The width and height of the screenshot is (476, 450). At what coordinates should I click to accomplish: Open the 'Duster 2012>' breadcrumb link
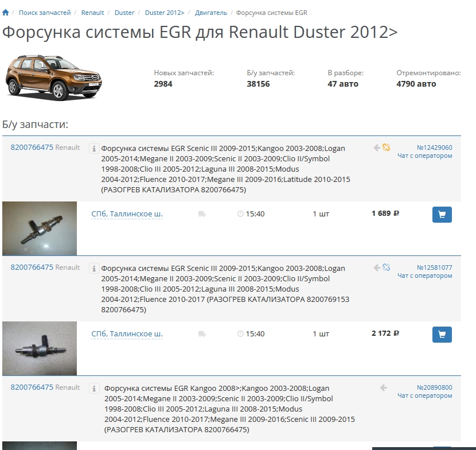click(x=165, y=13)
